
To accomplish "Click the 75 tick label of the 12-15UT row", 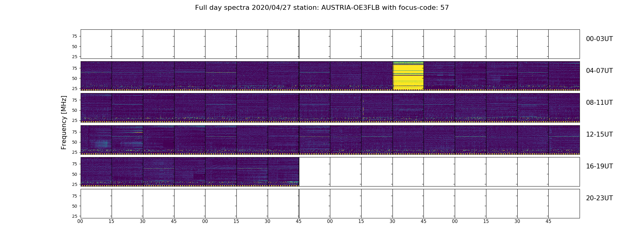I will point(75,132).
